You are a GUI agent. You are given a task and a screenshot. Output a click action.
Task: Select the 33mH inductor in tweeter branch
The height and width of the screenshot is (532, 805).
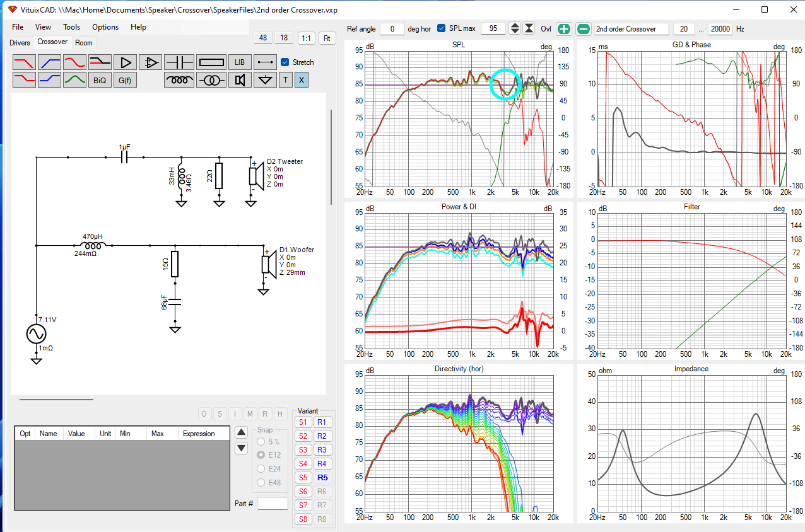click(181, 176)
